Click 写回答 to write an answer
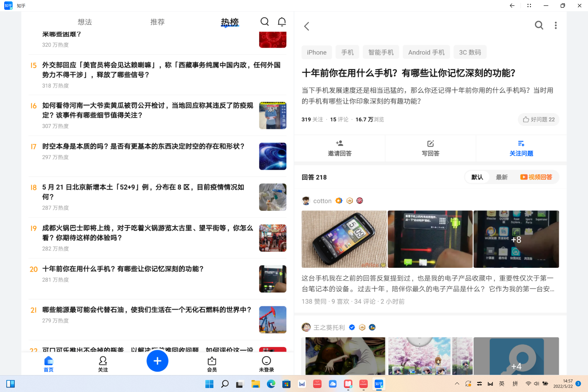This screenshot has height=392, width=588. 430,148
